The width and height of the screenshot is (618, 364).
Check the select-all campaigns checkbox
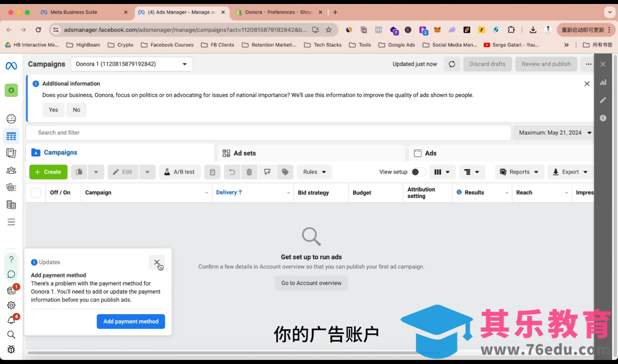[36, 192]
